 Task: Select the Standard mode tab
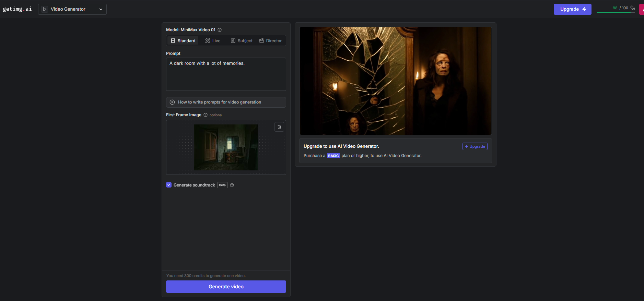click(x=183, y=41)
